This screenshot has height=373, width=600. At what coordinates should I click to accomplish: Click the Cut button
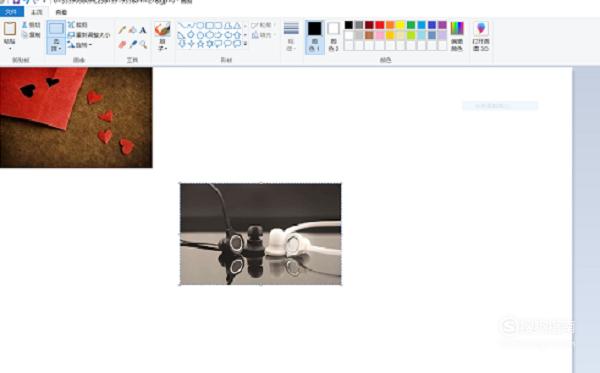point(31,25)
